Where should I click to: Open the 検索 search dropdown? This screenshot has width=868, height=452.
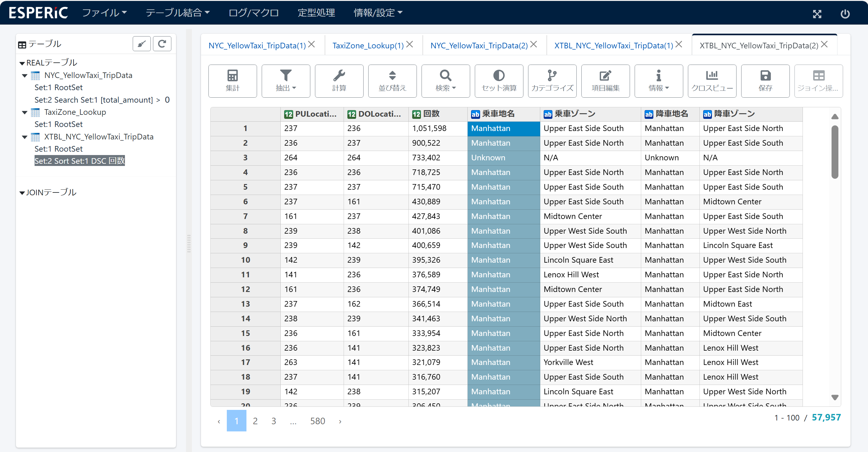tap(445, 80)
